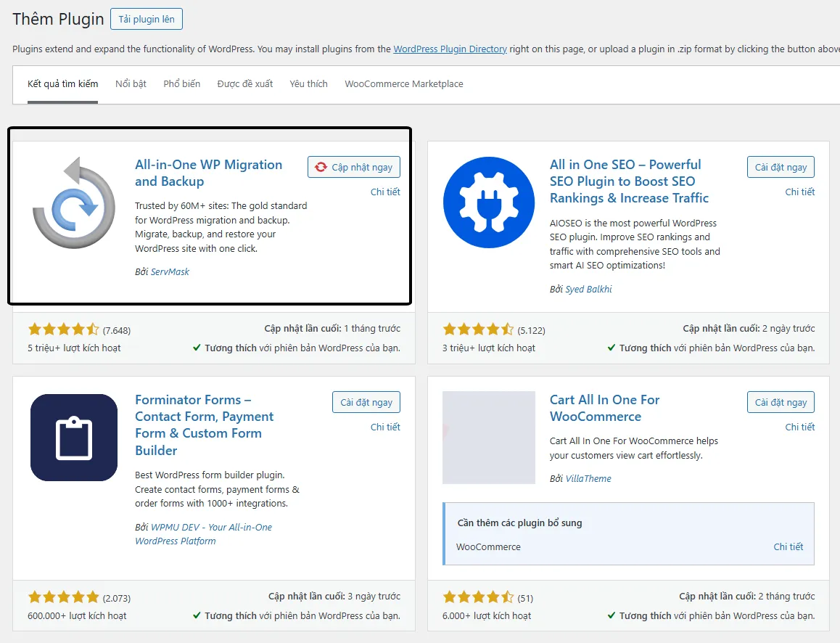Click Cập nhật lần cuối: 1 tháng trước
This screenshot has width=840, height=643.
(x=332, y=329)
